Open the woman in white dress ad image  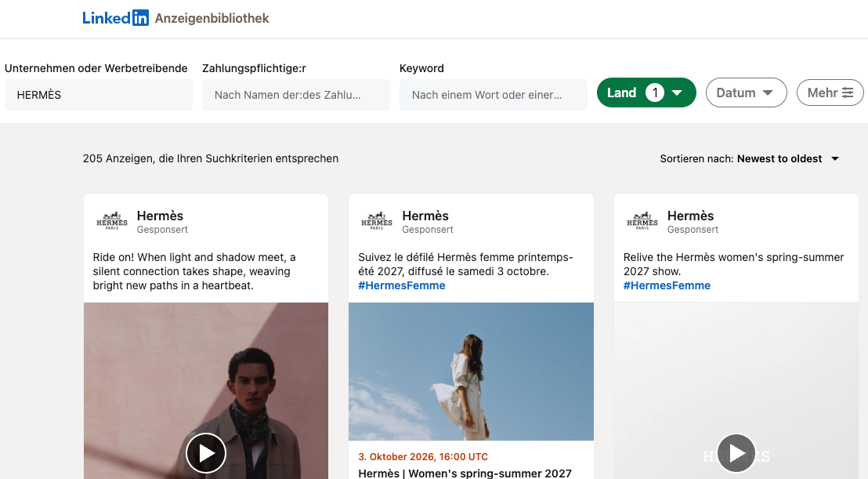coord(471,372)
